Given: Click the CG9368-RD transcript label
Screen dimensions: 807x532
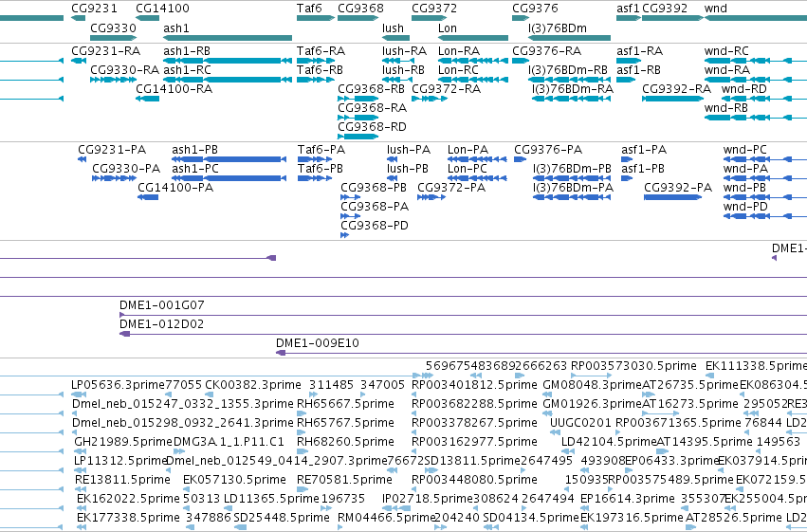Looking at the screenshot, I should tap(372, 127).
